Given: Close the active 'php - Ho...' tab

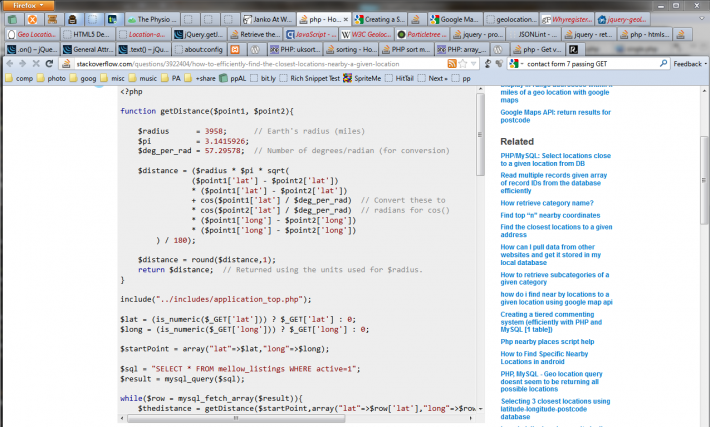Looking at the screenshot, I should pyautogui.click(x=345, y=19).
